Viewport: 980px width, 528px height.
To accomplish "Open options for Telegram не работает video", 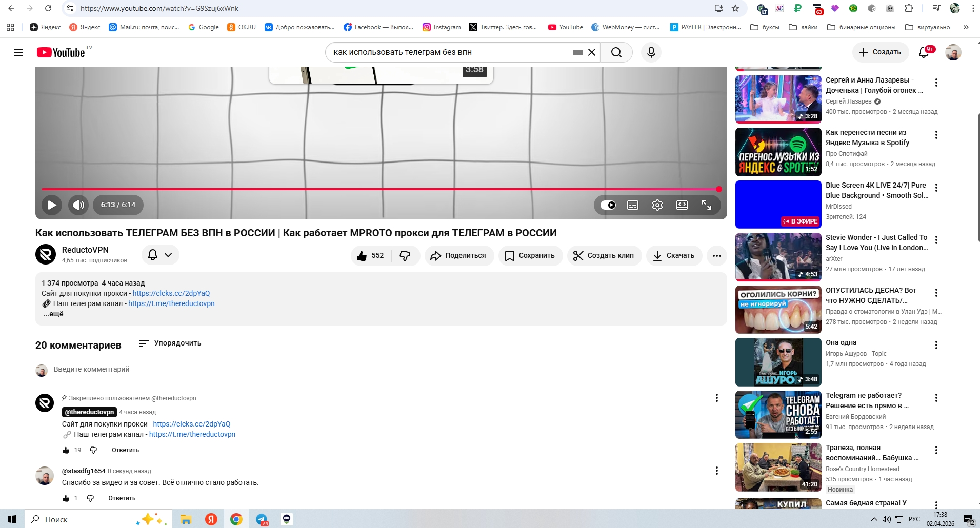I will tap(936, 398).
